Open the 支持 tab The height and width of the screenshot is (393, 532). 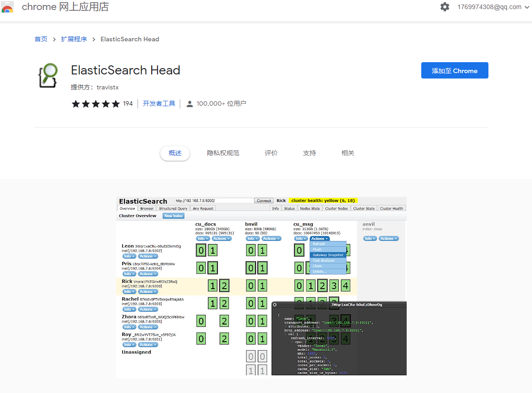[310, 153]
